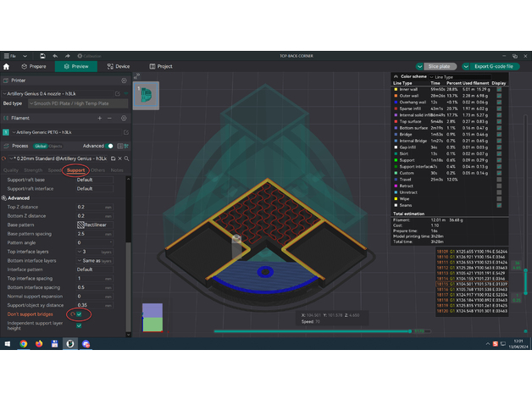The width and height of the screenshot is (532, 400).
Task: Click the Home icon in top bar
Action: (x=7, y=66)
